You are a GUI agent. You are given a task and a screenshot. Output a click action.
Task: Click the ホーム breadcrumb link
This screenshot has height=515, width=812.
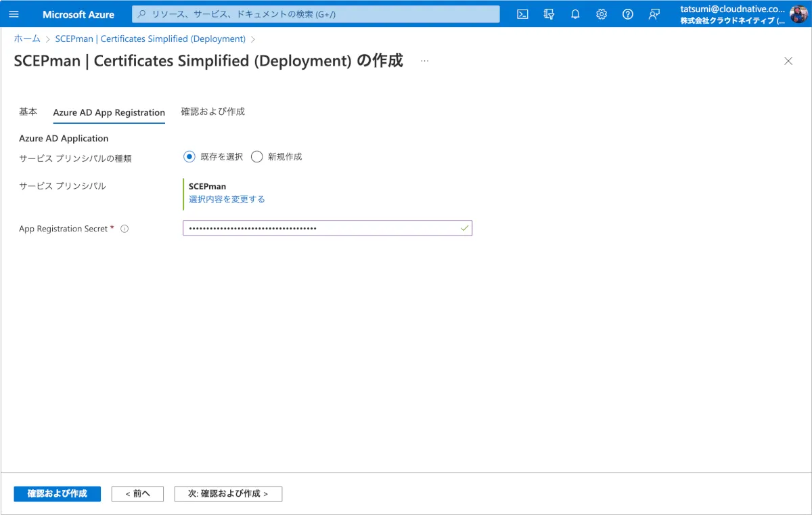point(27,39)
